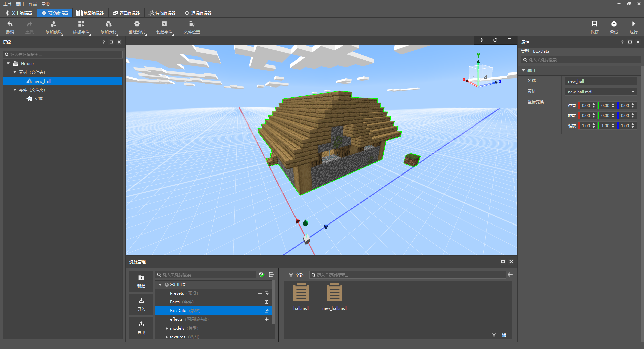This screenshot has width=644, height=349.
Task: Expand the models (模型) folder
Action: [167, 328]
